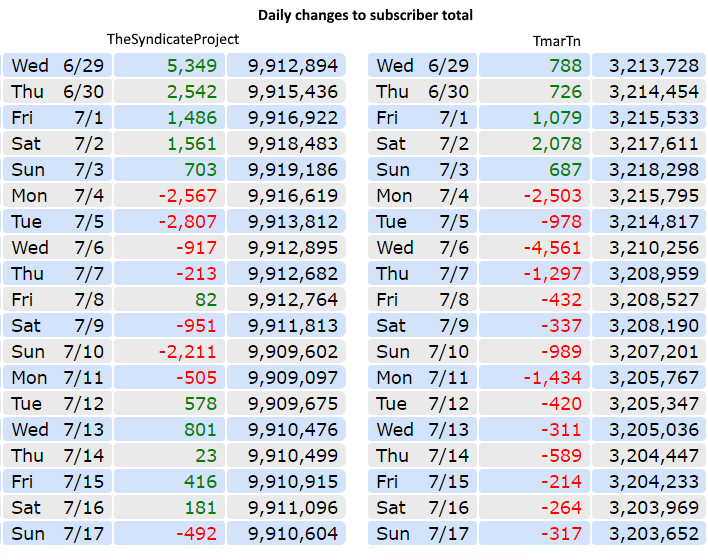Click the -2,567 red value

click(x=187, y=196)
